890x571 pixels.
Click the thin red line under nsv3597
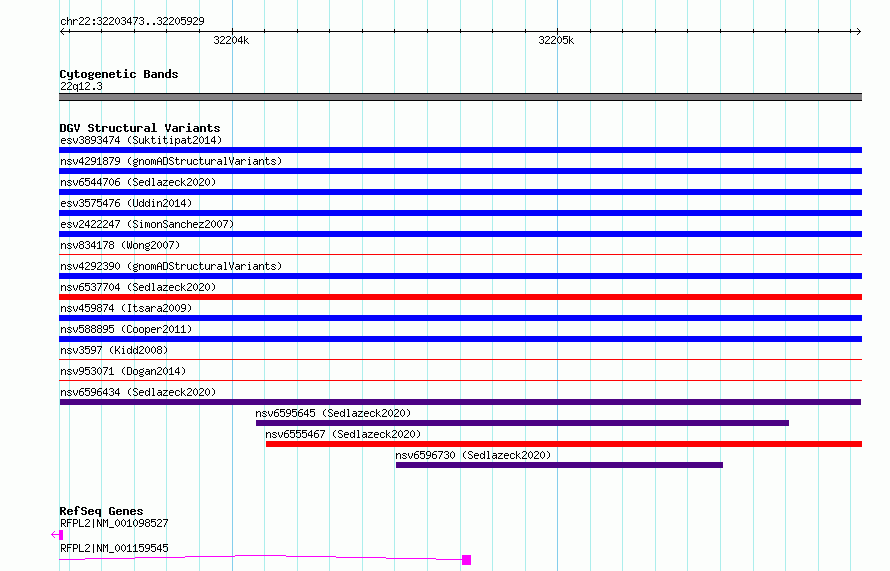460,359
